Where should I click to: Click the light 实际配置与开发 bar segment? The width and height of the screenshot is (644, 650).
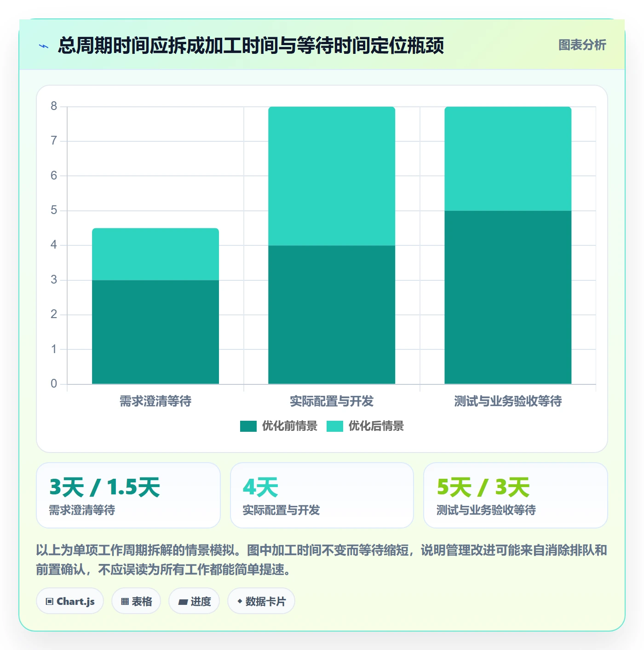click(332, 176)
